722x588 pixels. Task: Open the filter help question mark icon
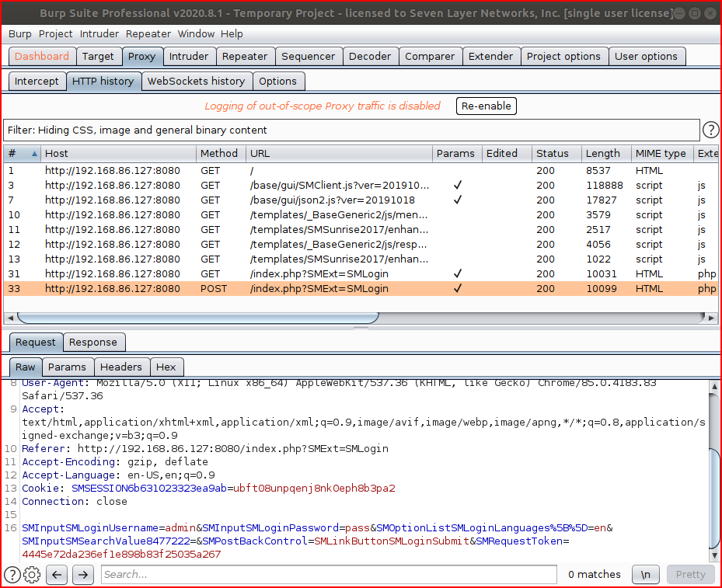(x=710, y=130)
